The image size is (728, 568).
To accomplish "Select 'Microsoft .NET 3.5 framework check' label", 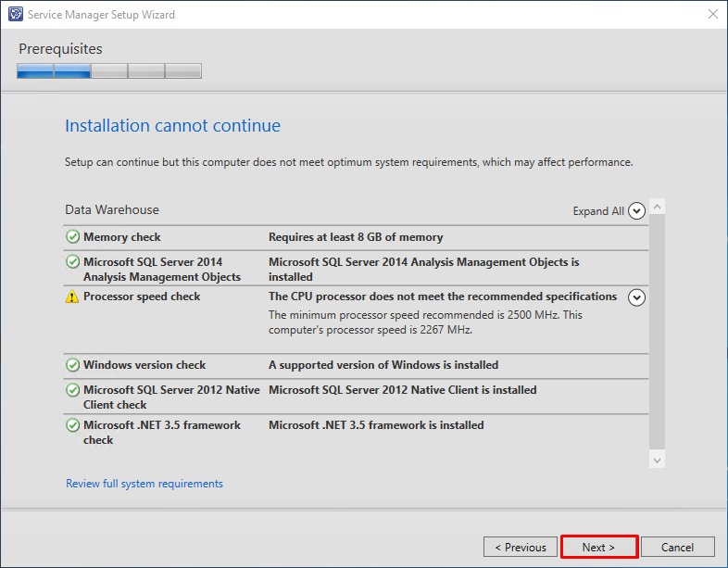I will pos(162,433).
